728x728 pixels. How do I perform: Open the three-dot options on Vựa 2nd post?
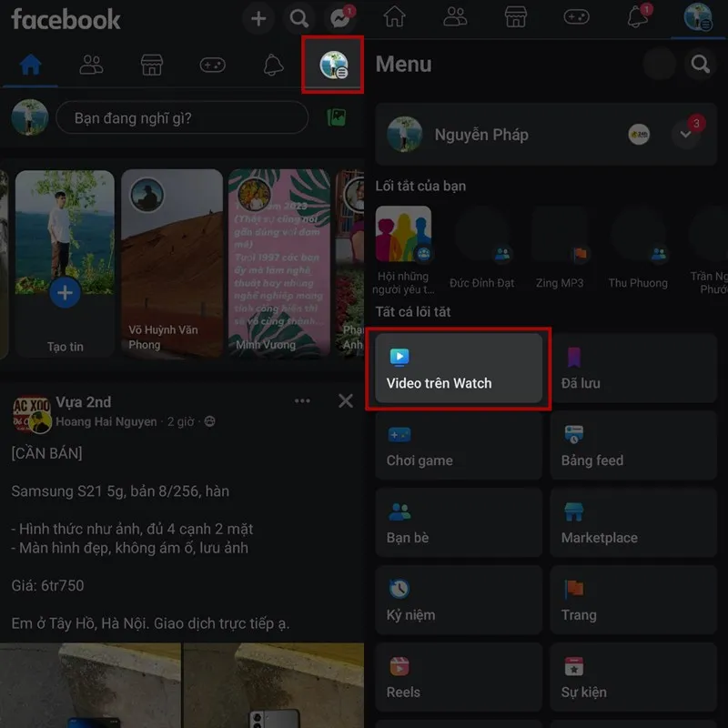[303, 400]
